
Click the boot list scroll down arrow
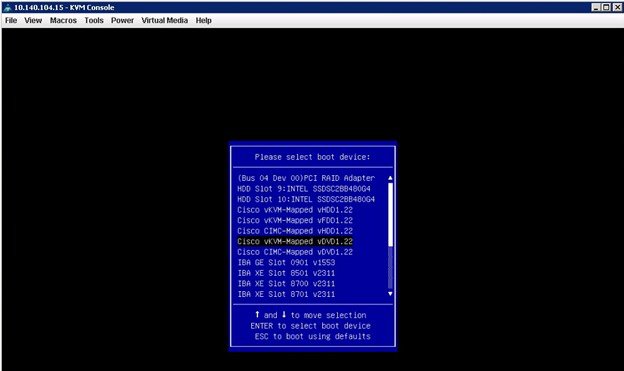pyautogui.click(x=390, y=294)
